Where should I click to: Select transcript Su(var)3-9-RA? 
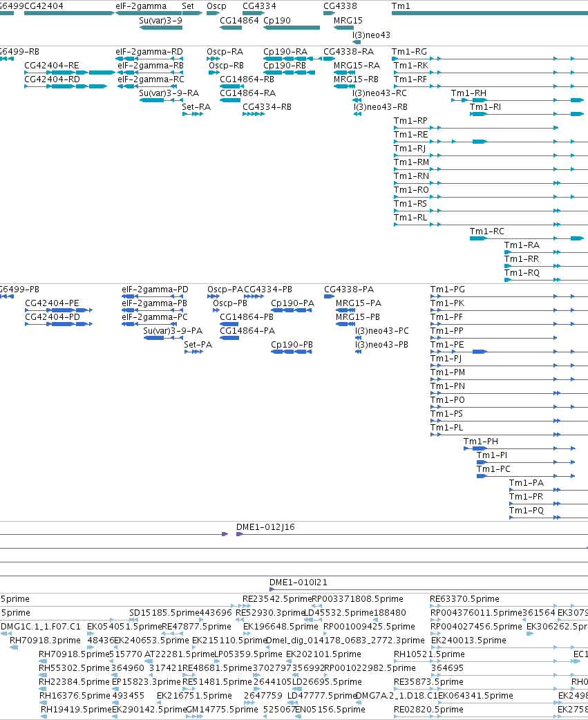161,100
